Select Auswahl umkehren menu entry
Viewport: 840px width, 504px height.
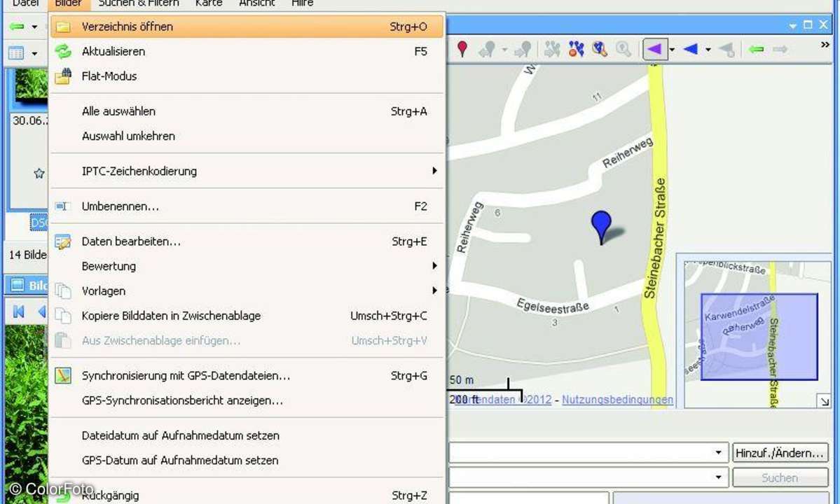point(247,136)
